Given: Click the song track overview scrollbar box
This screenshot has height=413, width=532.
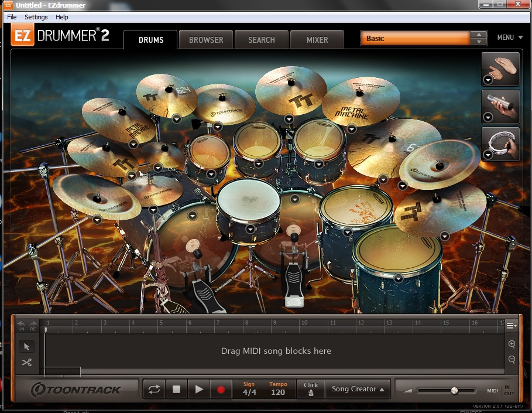Looking at the screenshot, I should point(63,372).
